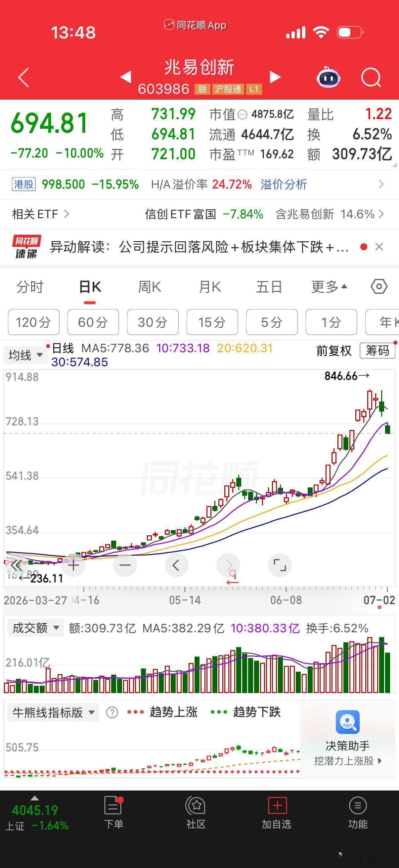Toggle 前复权 price adjustment
This screenshot has height=868, width=399.
coord(334,351)
